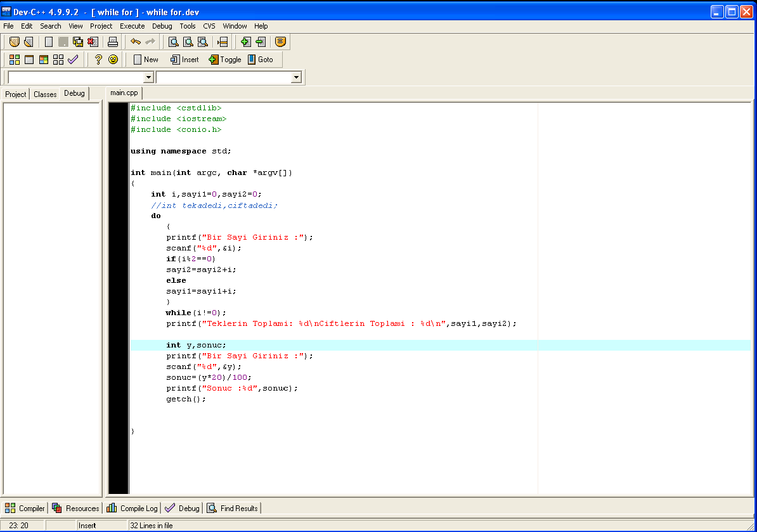The width and height of the screenshot is (757, 532).
Task: Switch to the Classes tab
Action: 45,94
